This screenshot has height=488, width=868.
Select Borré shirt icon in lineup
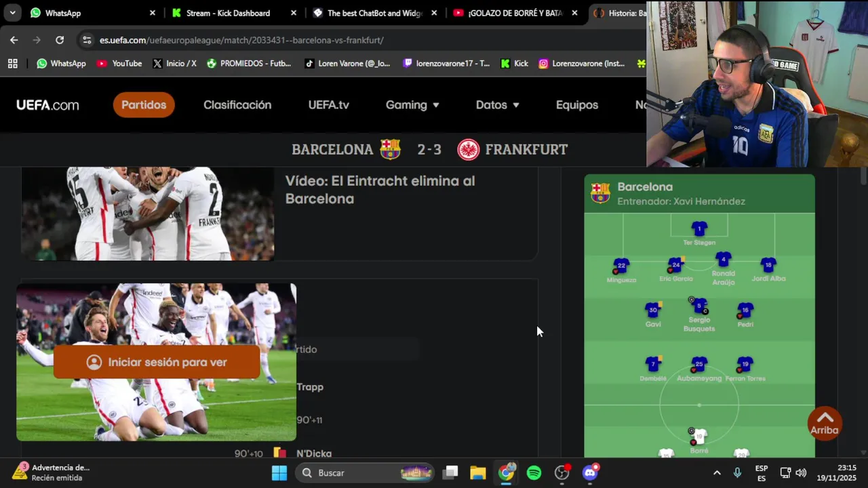pos(699,436)
